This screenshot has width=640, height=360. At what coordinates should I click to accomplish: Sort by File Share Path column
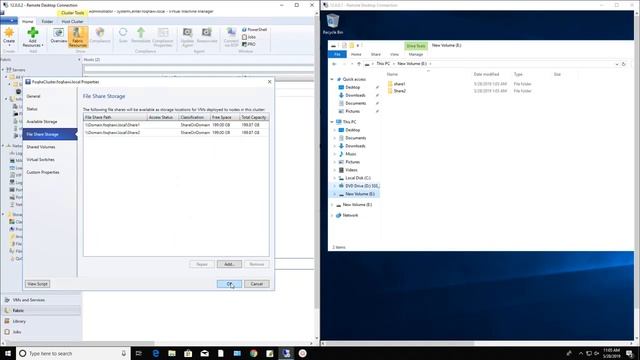pyautogui.click(x=115, y=117)
